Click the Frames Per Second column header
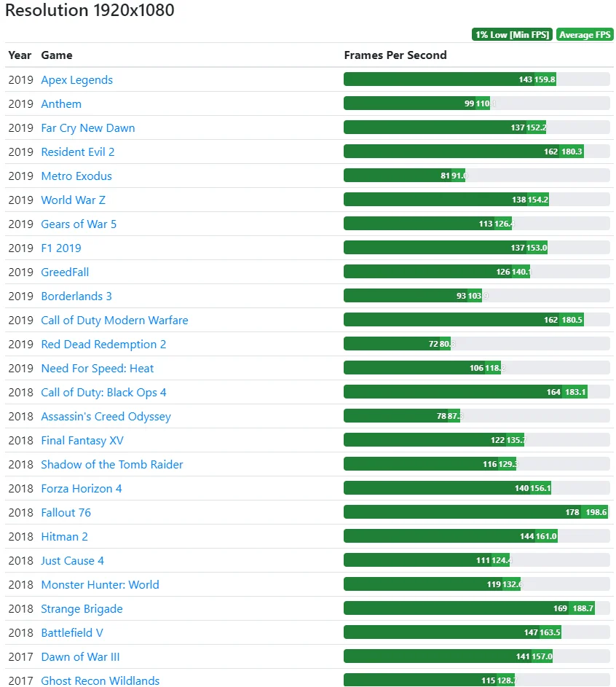The image size is (616, 687). 395,55
